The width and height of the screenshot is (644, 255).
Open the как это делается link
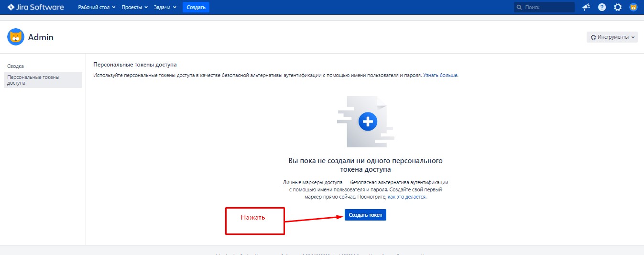pyautogui.click(x=406, y=197)
